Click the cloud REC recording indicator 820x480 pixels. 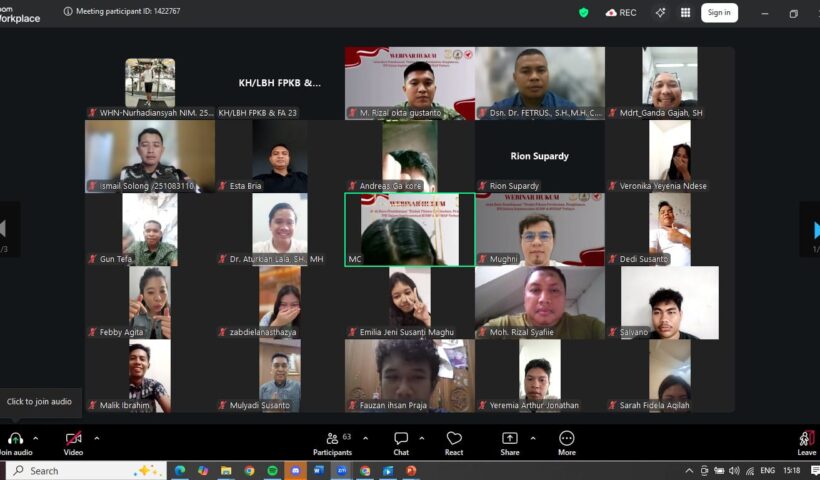(x=621, y=13)
